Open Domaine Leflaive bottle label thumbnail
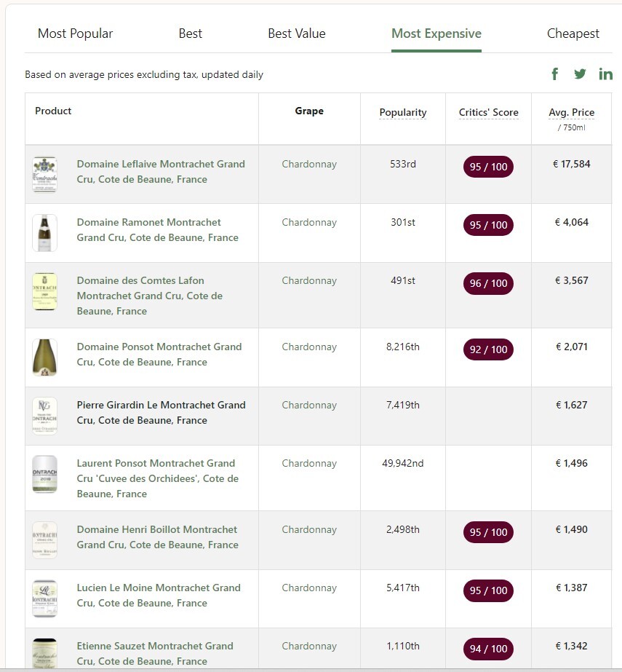This screenshot has width=622, height=672. click(x=44, y=175)
